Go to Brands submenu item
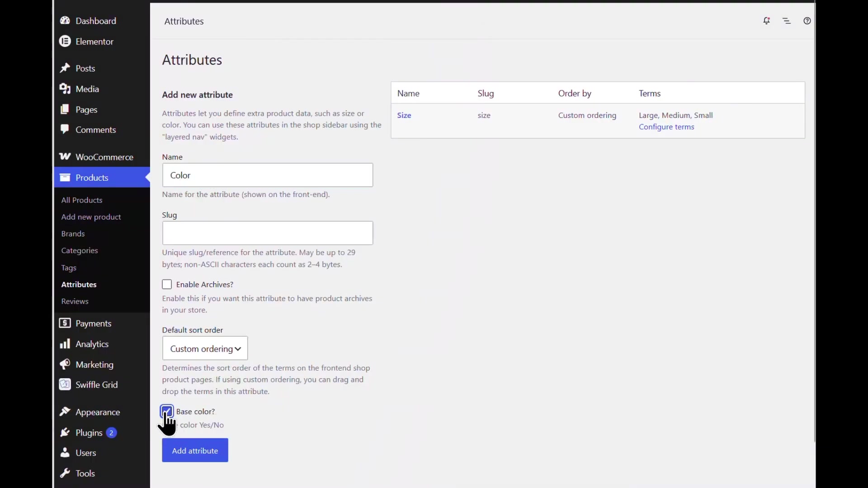Screen dimensions: 868x488 pyautogui.click(x=73, y=234)
